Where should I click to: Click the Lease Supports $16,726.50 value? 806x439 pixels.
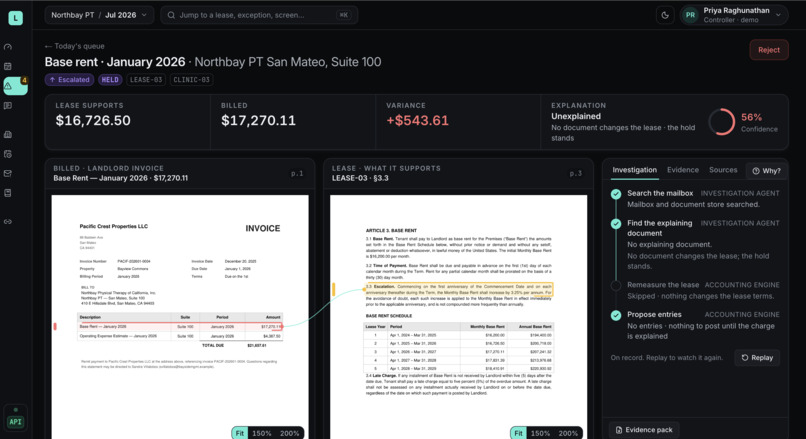93,121
